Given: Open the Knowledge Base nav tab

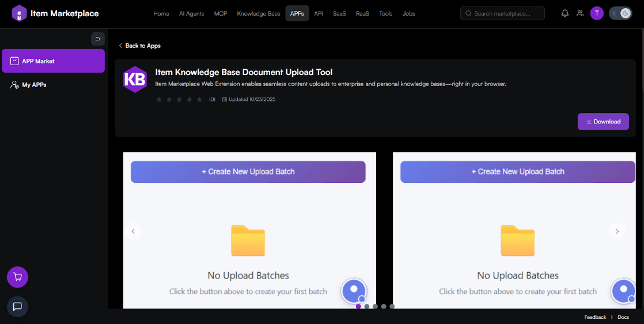Looking at the screenshot, I should pyautogui.click(x=259, y=13).
